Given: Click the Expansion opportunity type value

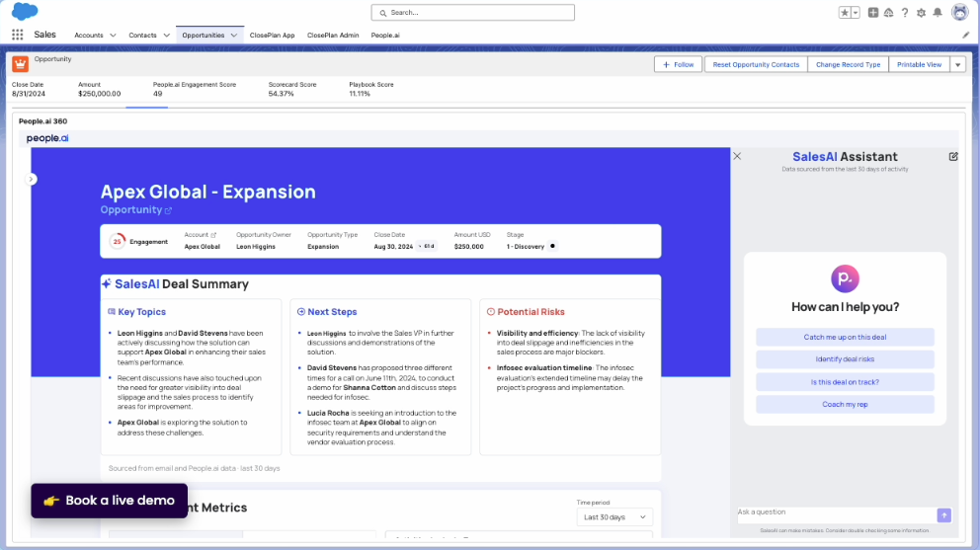Looking at the screenshot, I should tap(323, 247).
